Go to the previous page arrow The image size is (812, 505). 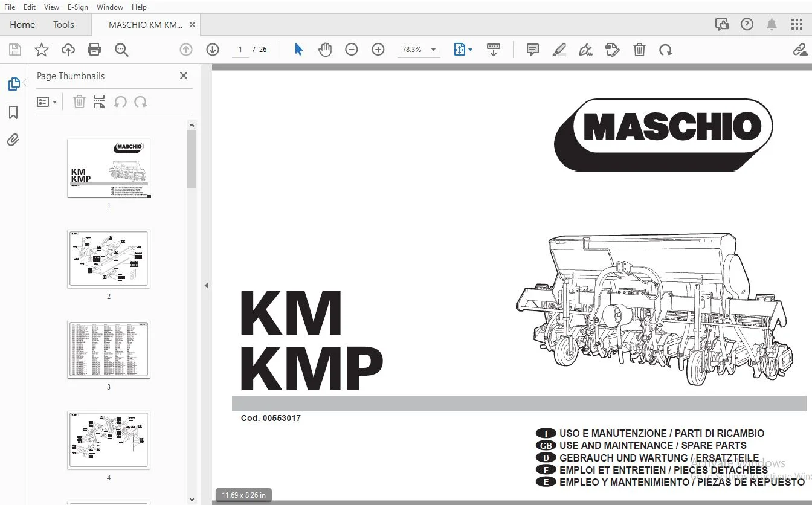click(186, 50)
